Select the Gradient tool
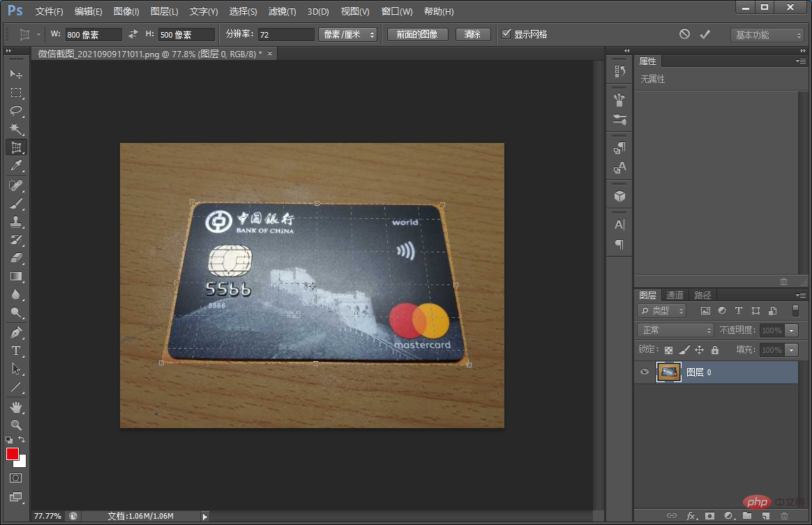Image resolution: width=812 pixels, height=525 pixels. pos(16,276)
